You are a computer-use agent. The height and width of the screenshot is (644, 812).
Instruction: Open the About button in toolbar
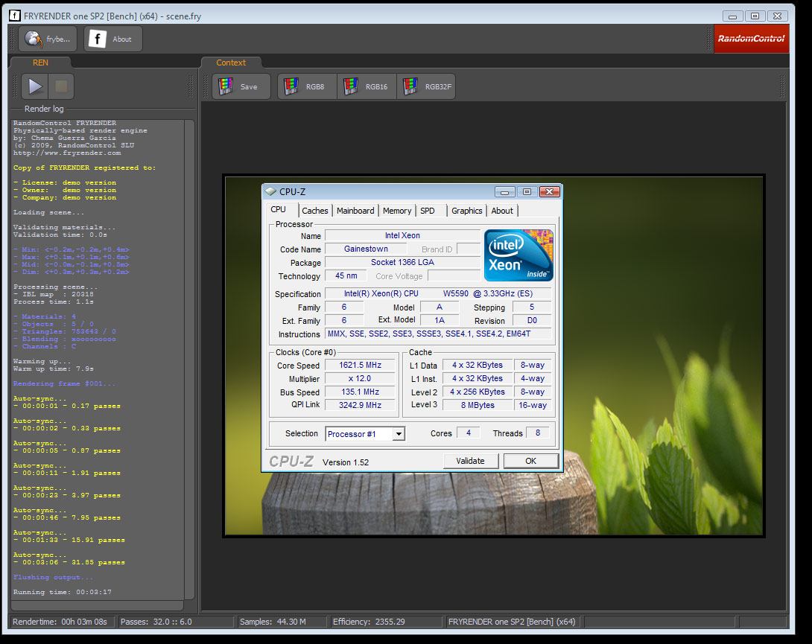tap(112, 39)
